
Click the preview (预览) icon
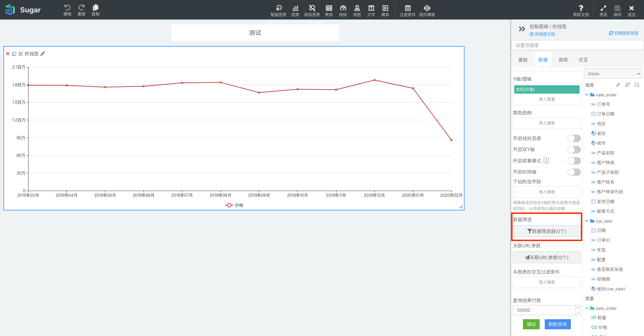(x=603, y=8)
